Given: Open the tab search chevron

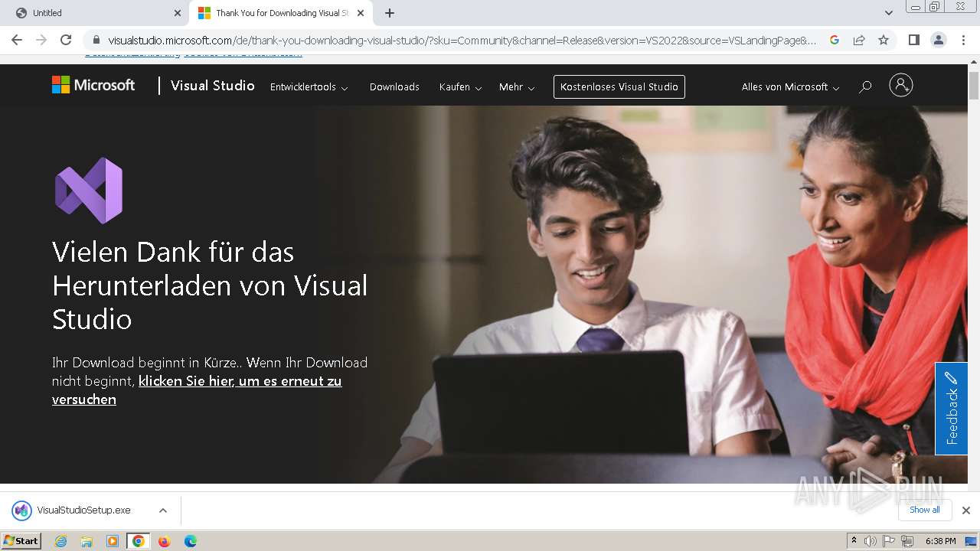Looking at the screenshot, I should [889, 13].
